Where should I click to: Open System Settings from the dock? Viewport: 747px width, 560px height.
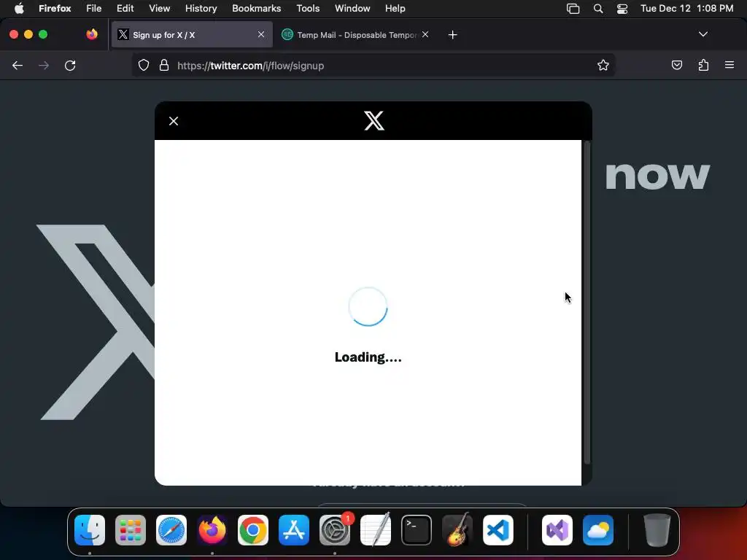tap(335, 530)
